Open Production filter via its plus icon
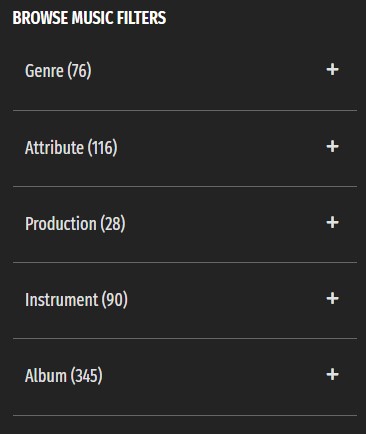The width and height of the screenshot is (366, 434). click(332, 222)
